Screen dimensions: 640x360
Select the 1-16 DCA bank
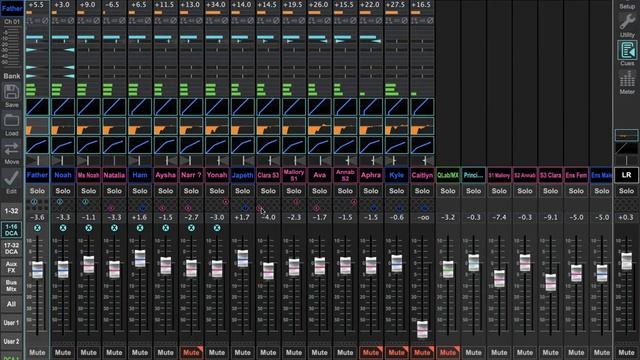pyautogui.click(x=11, y=230)
